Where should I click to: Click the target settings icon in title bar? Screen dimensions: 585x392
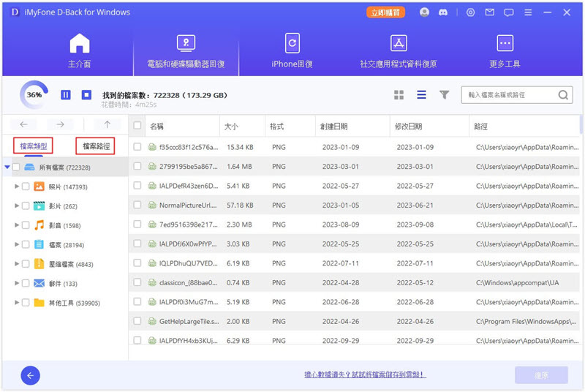[470, 12]
